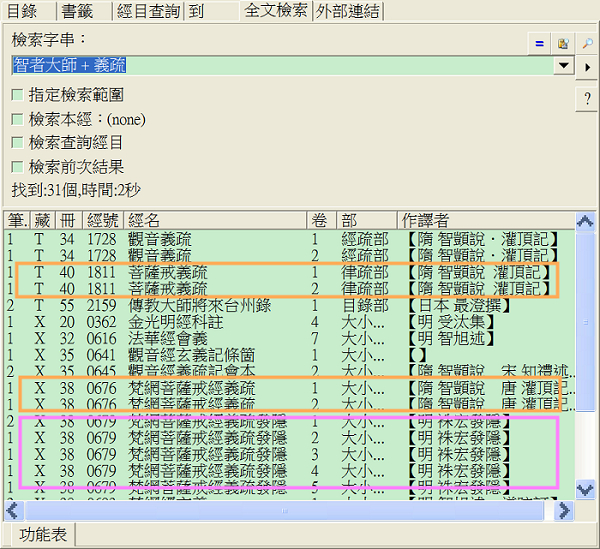Click the 功能表 button at bottom
Viewport: 600px width, 549px height.
point(43,536)
